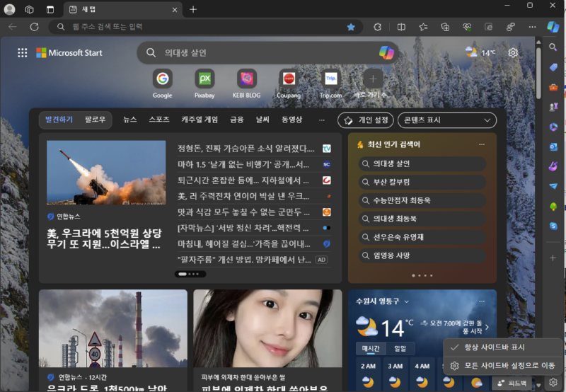
Task: Open the Google quick link shortcut
Action: (162, 79)
